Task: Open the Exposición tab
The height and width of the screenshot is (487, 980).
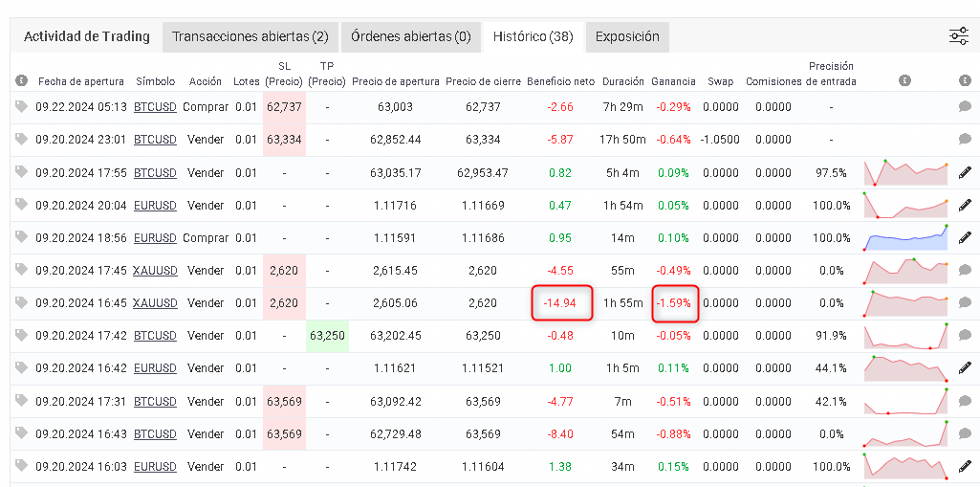Action: coord(627,37)
